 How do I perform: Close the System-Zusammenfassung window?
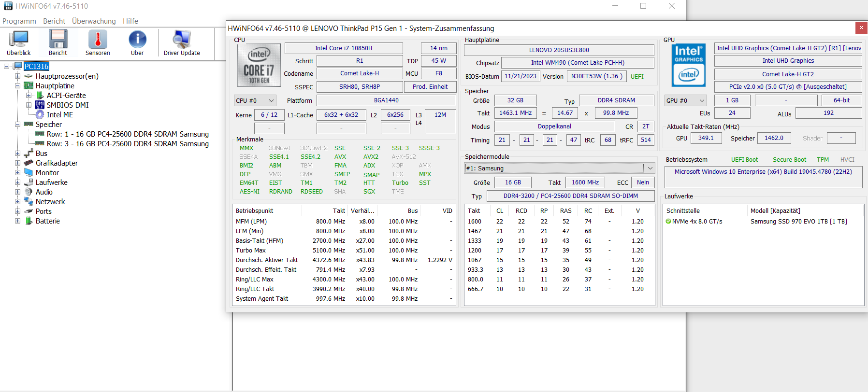(x=861, y=28)
